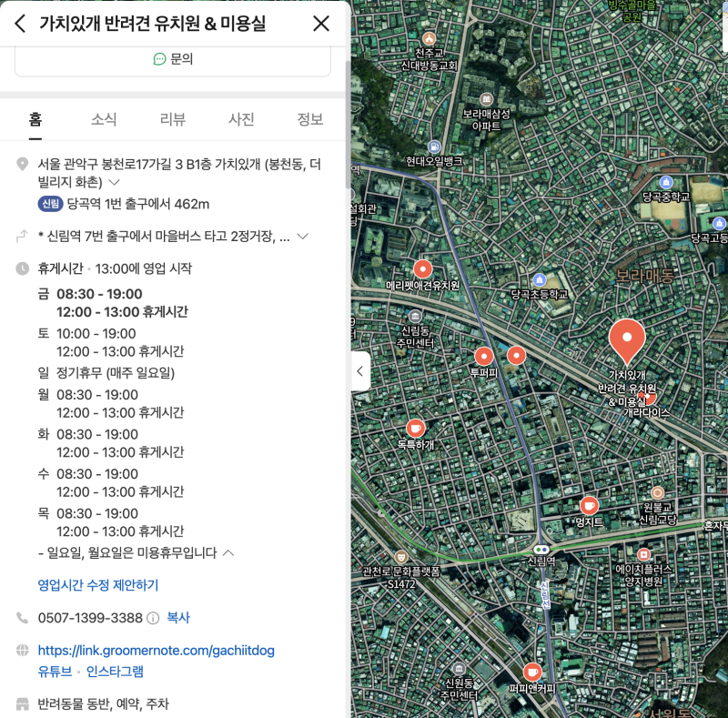Click the 관천로 문화플랫폼 S1472 icon

(401, 556)
